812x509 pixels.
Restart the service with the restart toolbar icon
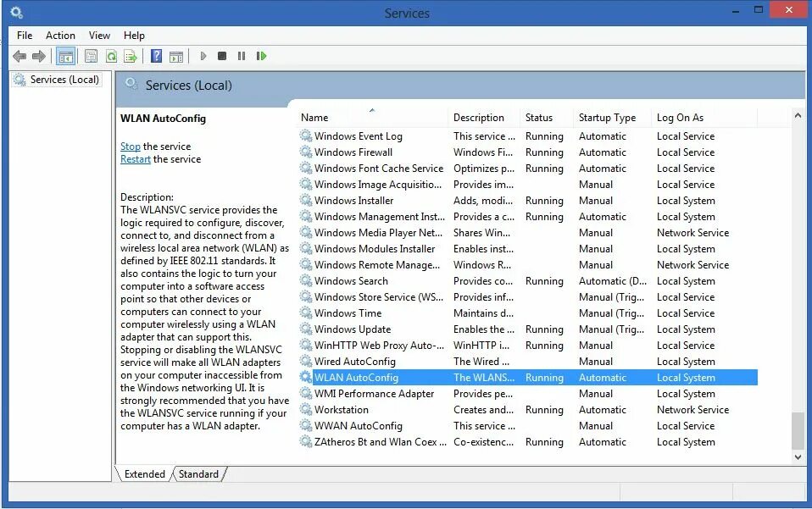click(262, 55)
